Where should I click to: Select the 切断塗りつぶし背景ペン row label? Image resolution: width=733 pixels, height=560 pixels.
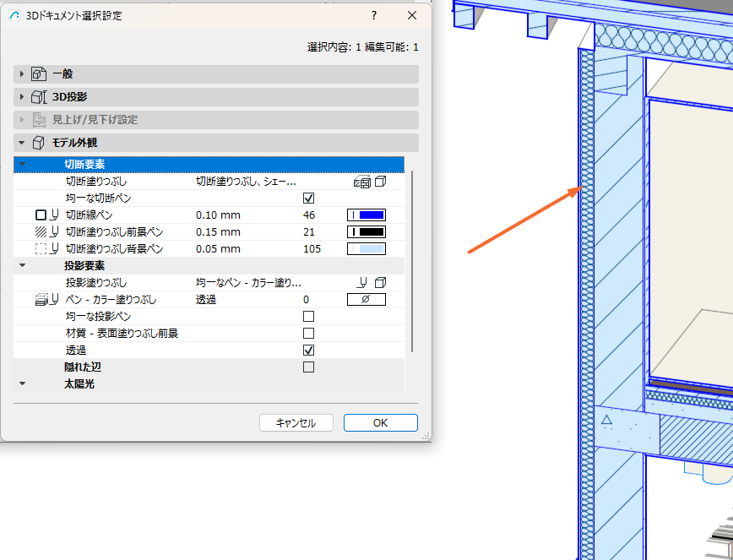point(115,248)
